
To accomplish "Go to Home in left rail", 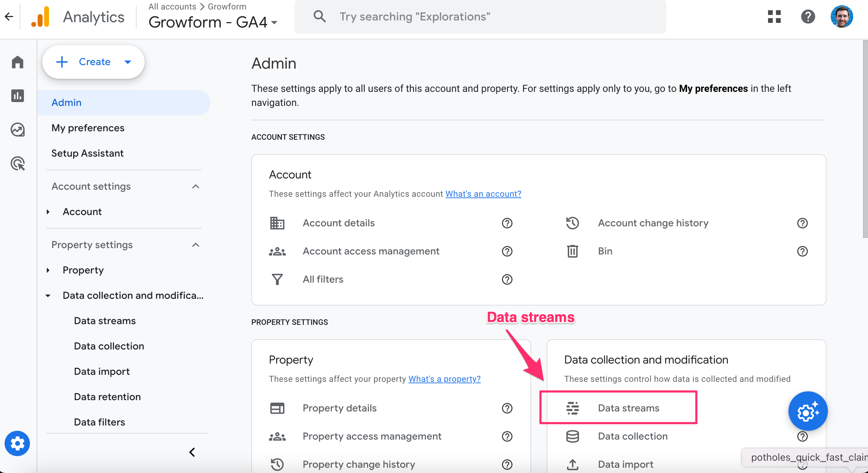I will pyautogui.click(x=18, y=62).
